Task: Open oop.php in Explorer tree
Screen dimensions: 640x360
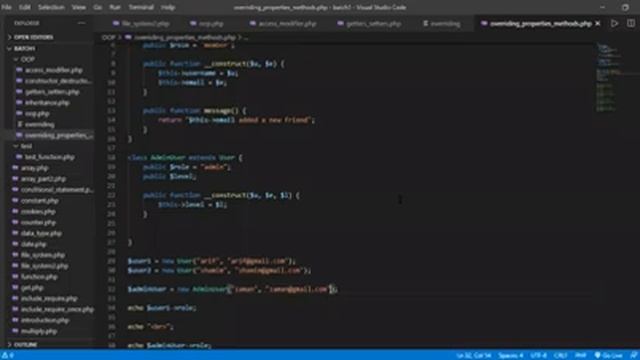Action: pyautogui.click(x=37, y=113)
